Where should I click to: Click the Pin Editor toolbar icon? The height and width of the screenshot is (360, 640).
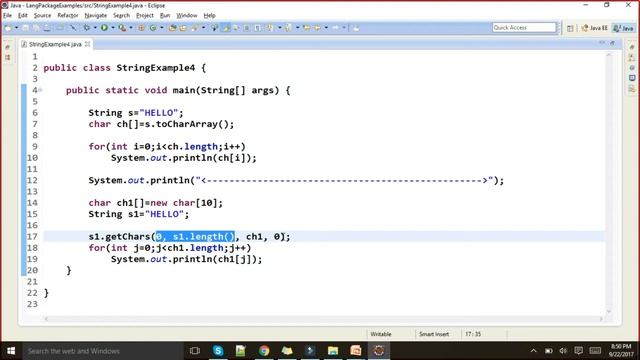pos(356,28)
